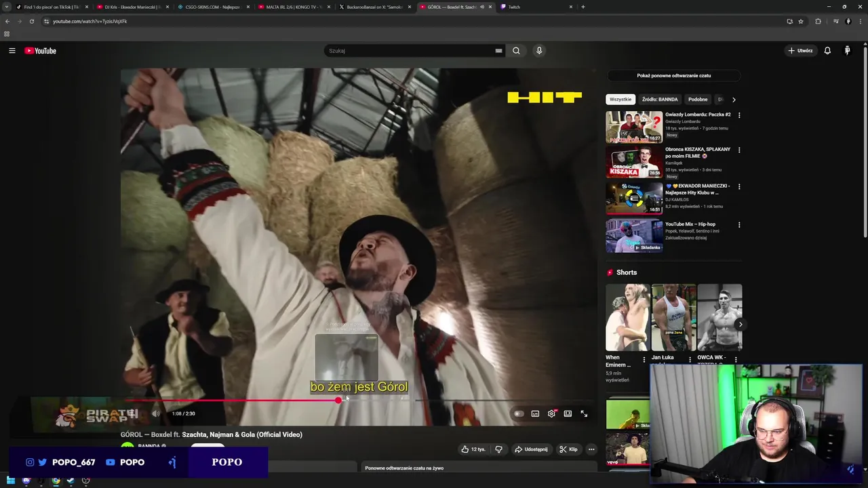
Task: Go to the YouTube home logo
Action: [41, 51]
